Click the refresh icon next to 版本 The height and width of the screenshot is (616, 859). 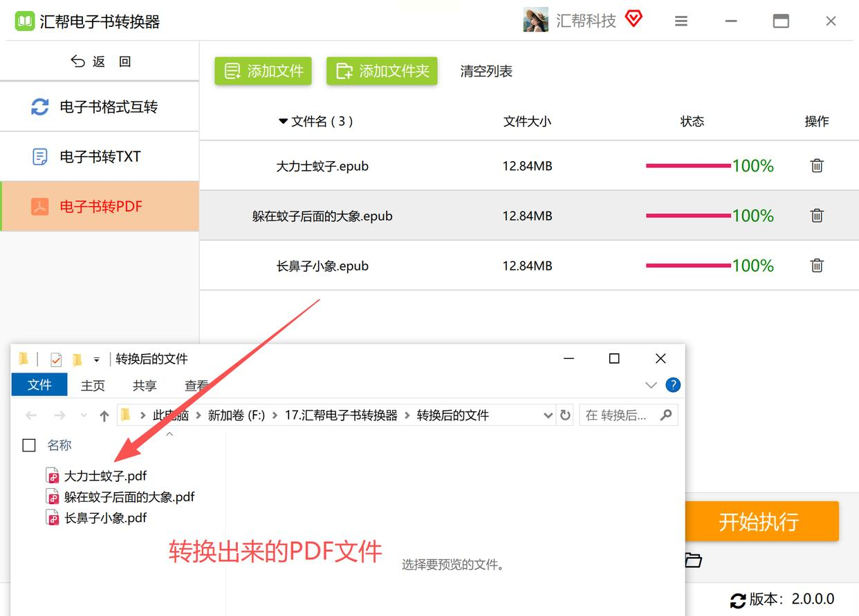pyautogui.click(x=738, y=599)
